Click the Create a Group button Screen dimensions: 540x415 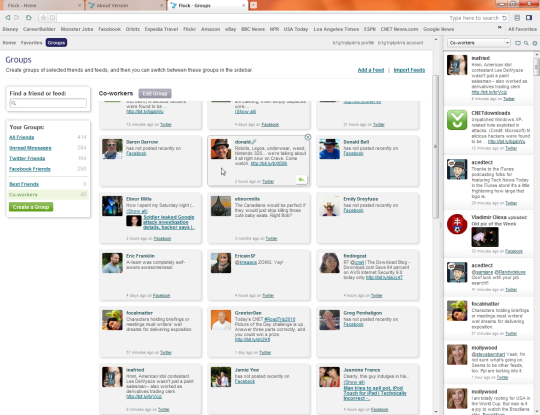(x=31, y=207)
